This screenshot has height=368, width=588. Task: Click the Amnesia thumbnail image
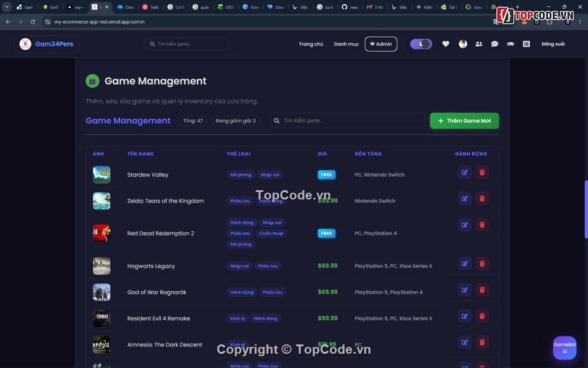click(x=102, y=344)
